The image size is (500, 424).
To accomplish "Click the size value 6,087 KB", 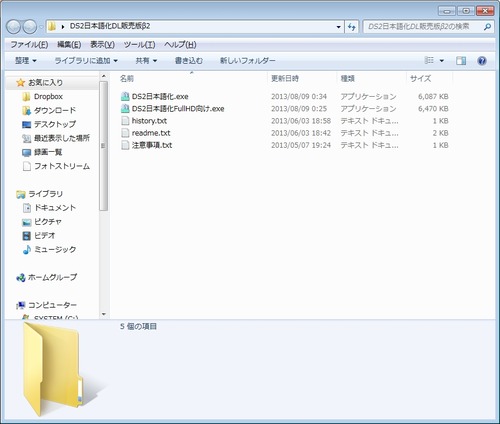I will 433,96.
